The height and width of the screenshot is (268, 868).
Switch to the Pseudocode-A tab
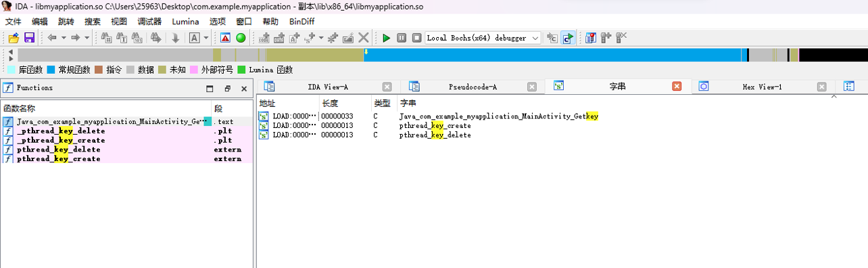(x=473, y=87)
